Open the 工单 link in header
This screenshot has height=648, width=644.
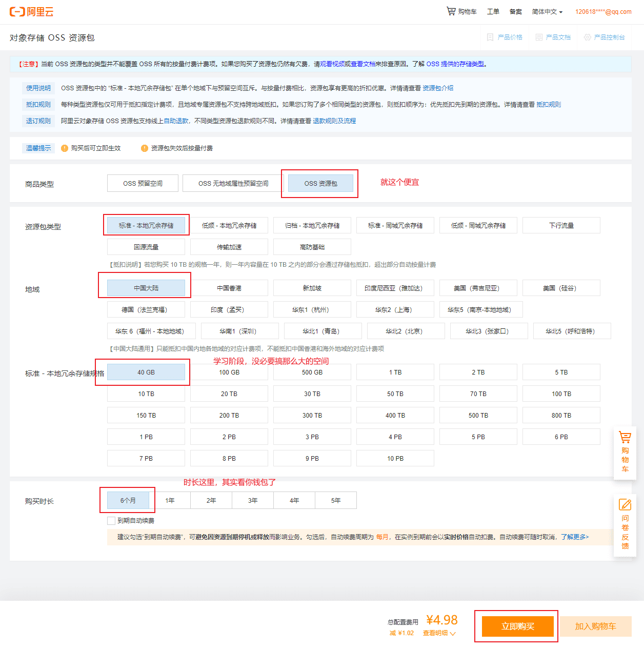click(x=493, y=12)
